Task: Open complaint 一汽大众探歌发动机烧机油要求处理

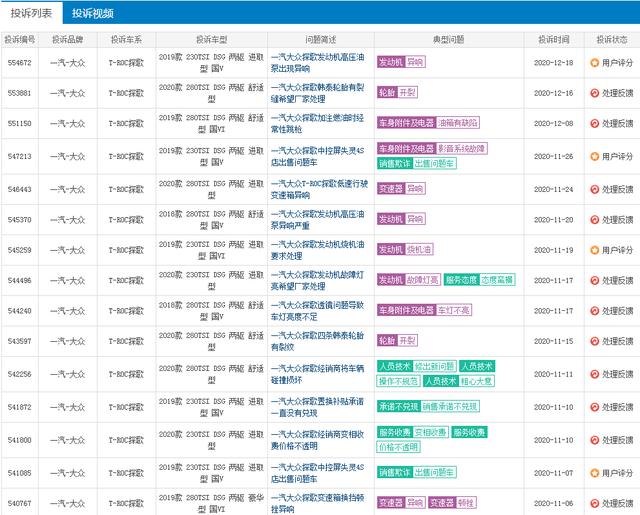Action: (x=318, y=250)
